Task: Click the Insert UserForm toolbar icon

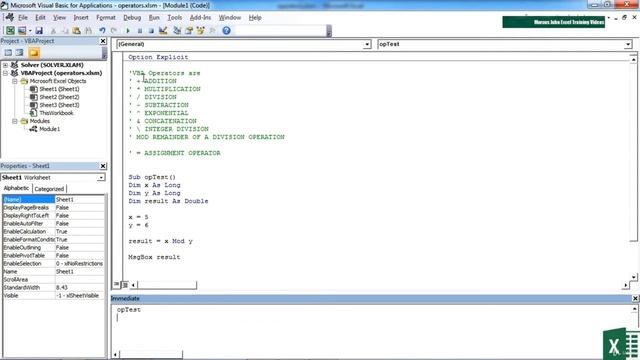Action: [x=22, y=31]
